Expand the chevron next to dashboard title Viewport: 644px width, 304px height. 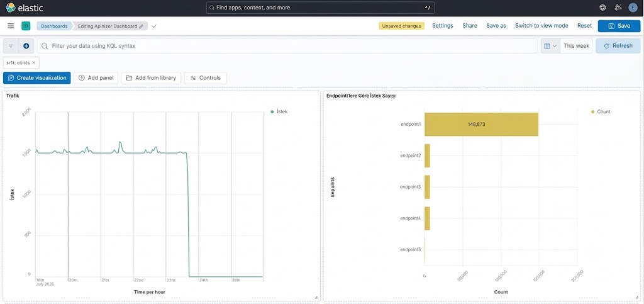(153, 26)
